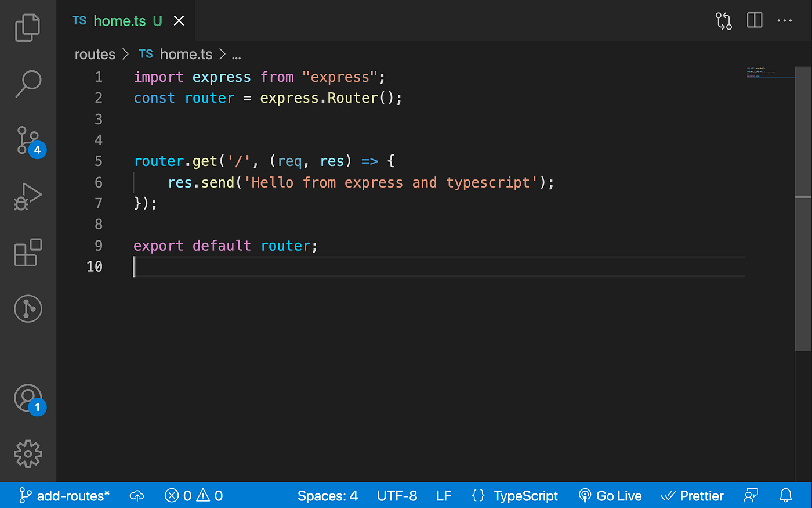
Task: Start Go Live server from status bar
Action: tap(610, 495)
